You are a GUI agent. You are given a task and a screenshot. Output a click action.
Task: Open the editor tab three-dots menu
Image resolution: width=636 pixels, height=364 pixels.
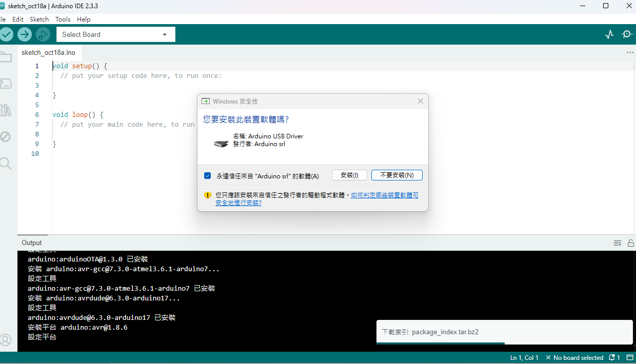[x=630, y=52]
